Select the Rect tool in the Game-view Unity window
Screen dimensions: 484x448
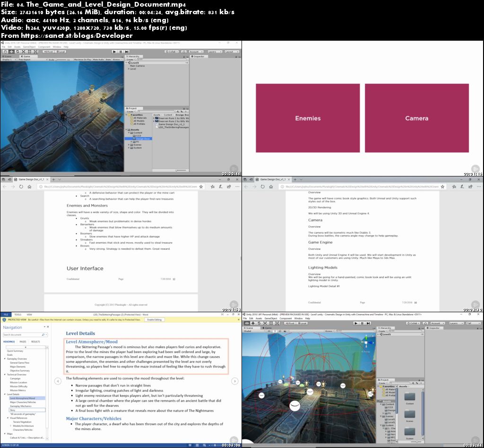point(30,52)
